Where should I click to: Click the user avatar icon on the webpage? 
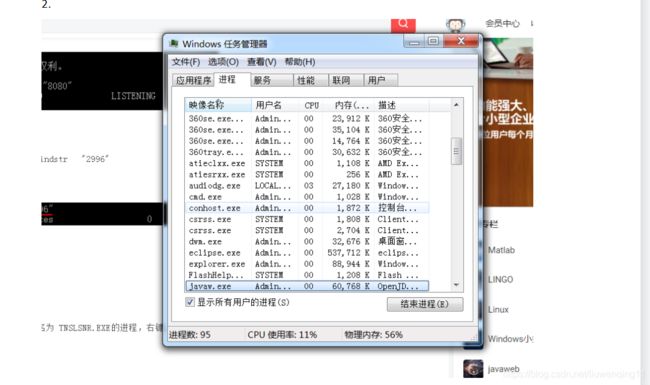pos(455,25)
